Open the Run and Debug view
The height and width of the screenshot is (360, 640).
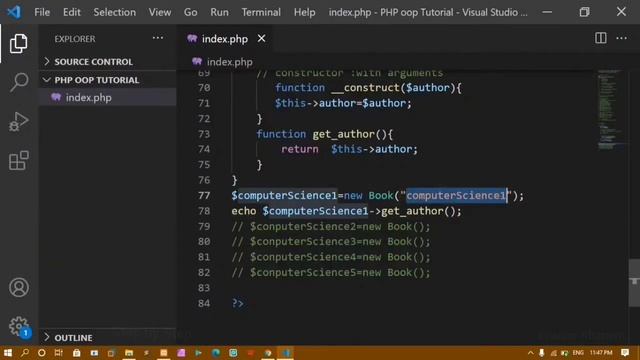click(x=18, y=122)
